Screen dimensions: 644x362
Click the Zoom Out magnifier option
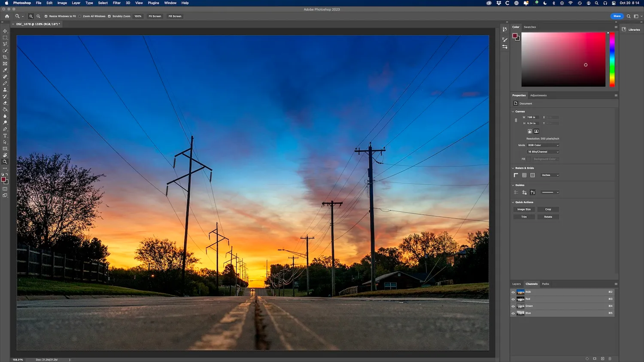(38, 16)
